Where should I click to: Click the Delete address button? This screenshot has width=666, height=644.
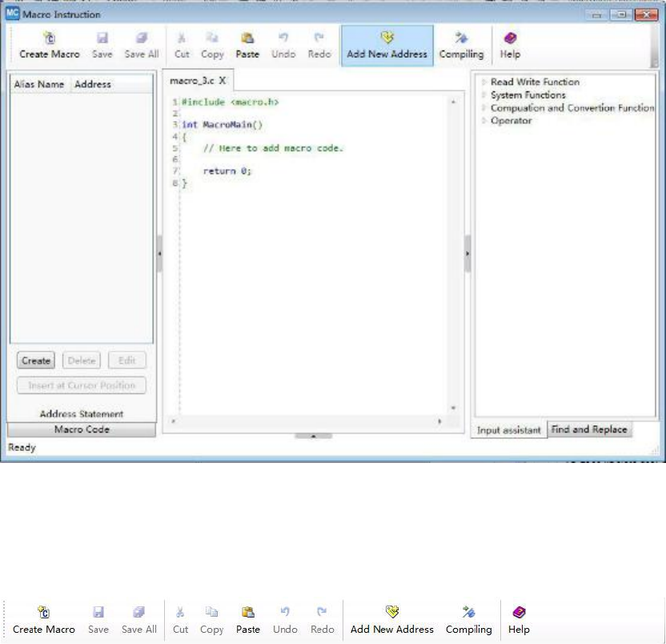82,360
